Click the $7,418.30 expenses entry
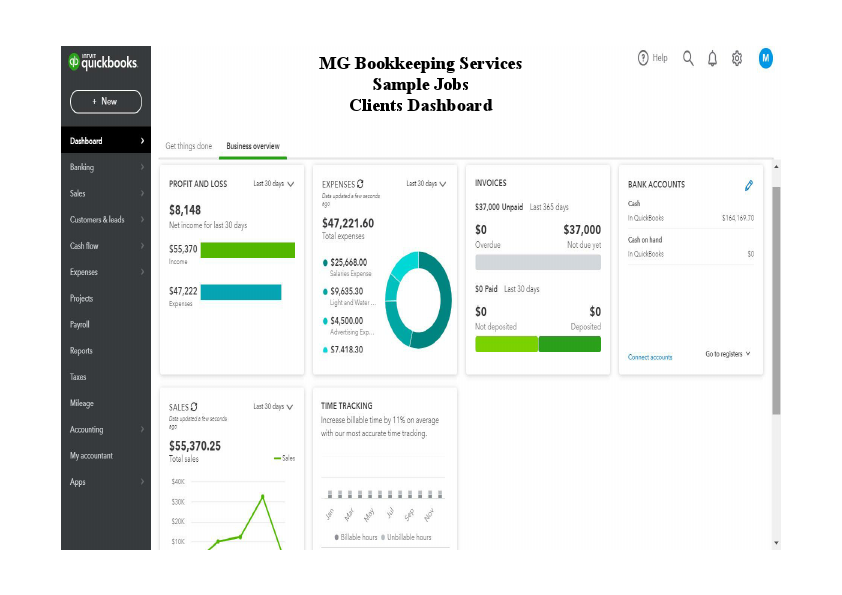The width and height of the screenshot is (842, 595). coord(343,350)
